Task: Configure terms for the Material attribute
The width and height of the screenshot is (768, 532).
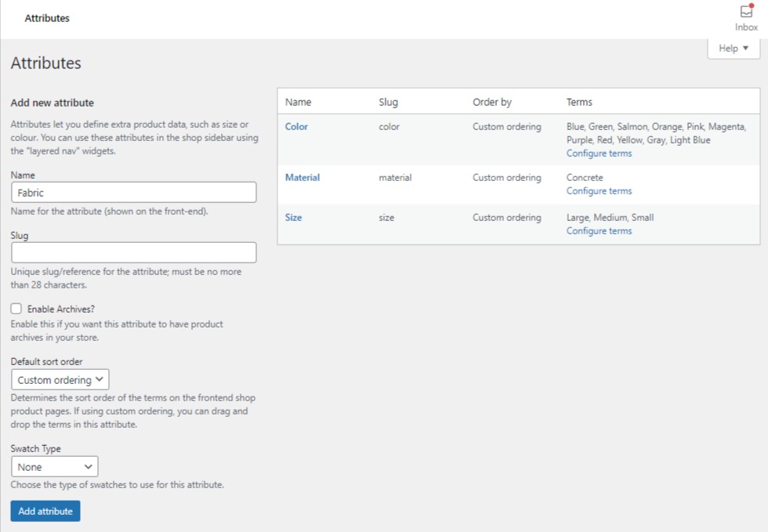Action: [599, 191]
